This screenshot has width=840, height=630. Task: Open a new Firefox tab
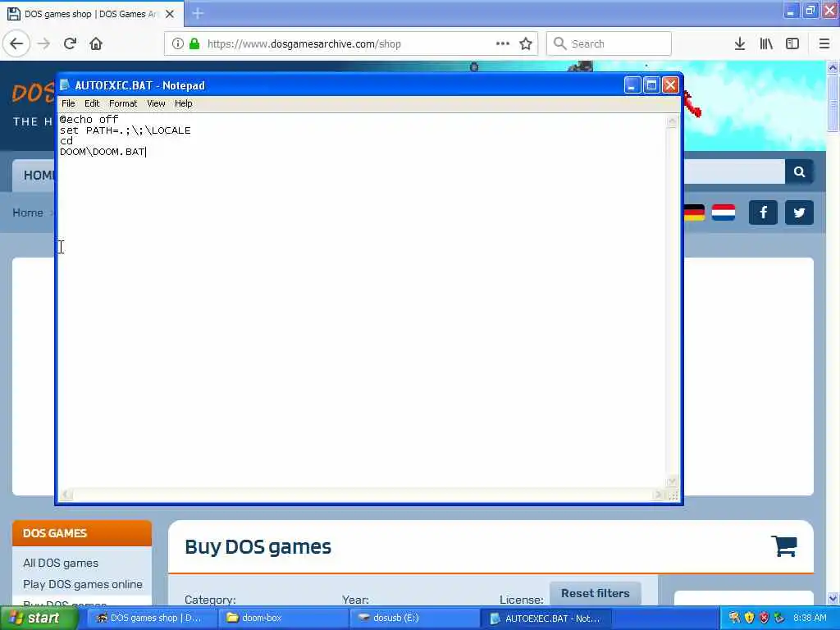pyautogui.click(x=198, y=13)
